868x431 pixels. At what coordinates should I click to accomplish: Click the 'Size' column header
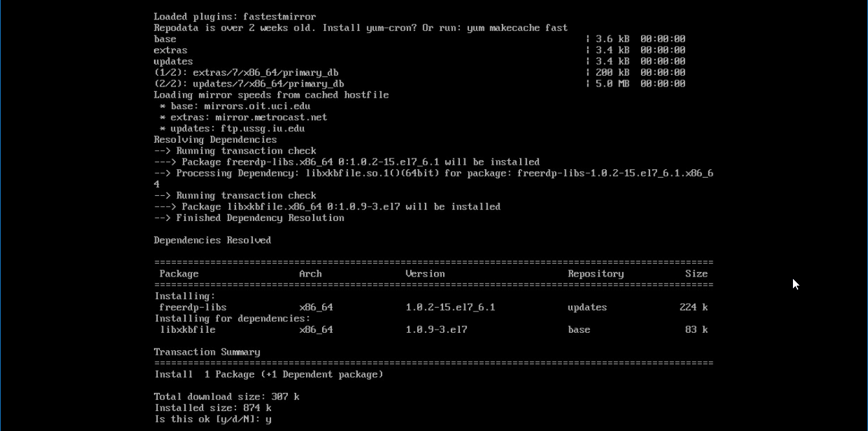point(697,274)
